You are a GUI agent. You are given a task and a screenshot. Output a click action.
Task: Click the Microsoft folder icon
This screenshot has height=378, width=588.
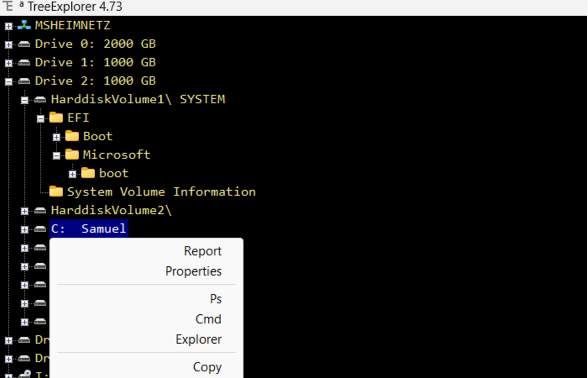tap(71, 154)
